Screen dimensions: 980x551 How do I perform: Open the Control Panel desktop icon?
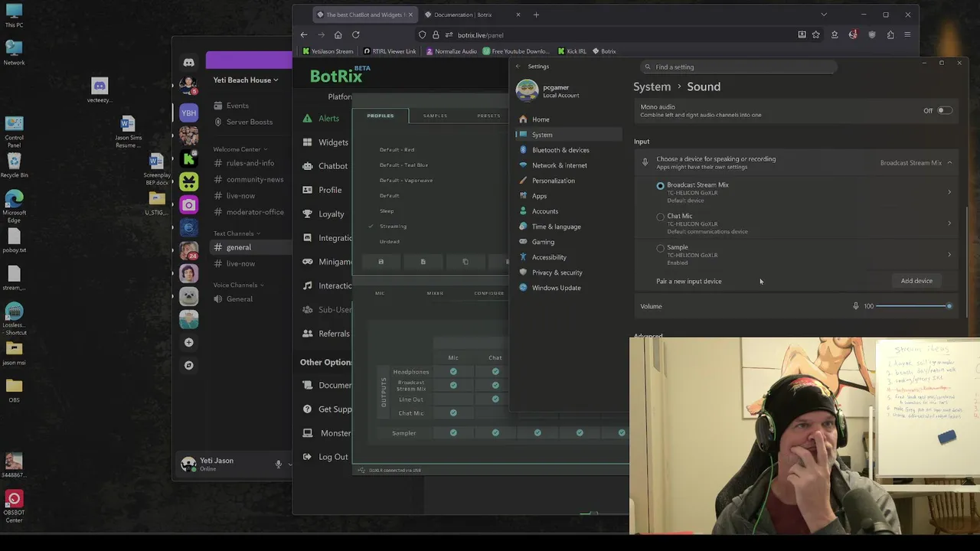[x=14, y=132]
